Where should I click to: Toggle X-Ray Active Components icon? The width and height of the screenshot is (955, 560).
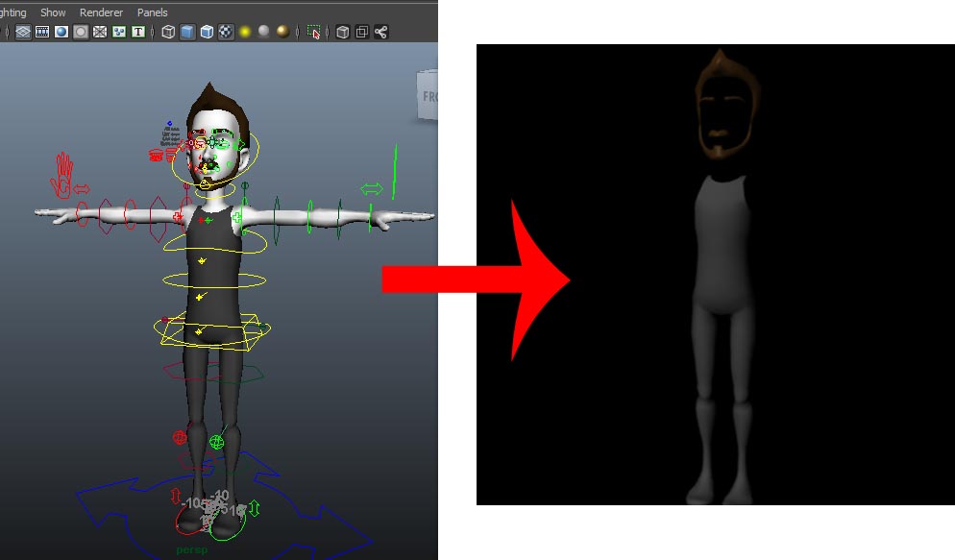click(362, 32)
